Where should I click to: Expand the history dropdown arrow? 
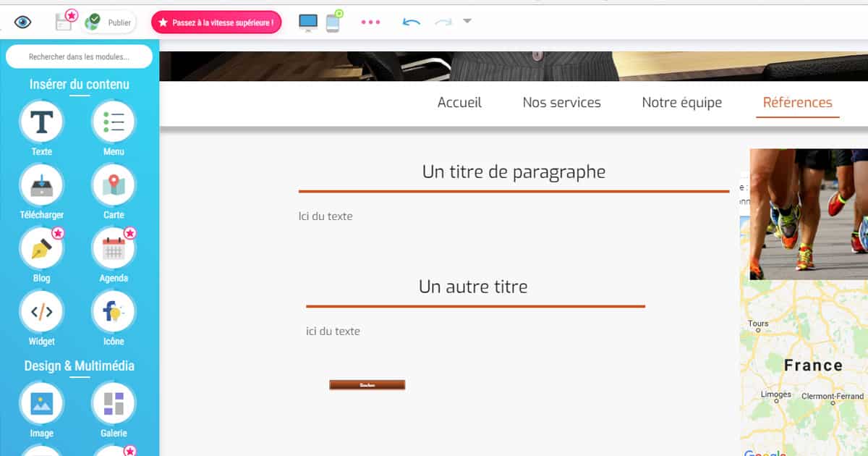(x=467, y=21)
